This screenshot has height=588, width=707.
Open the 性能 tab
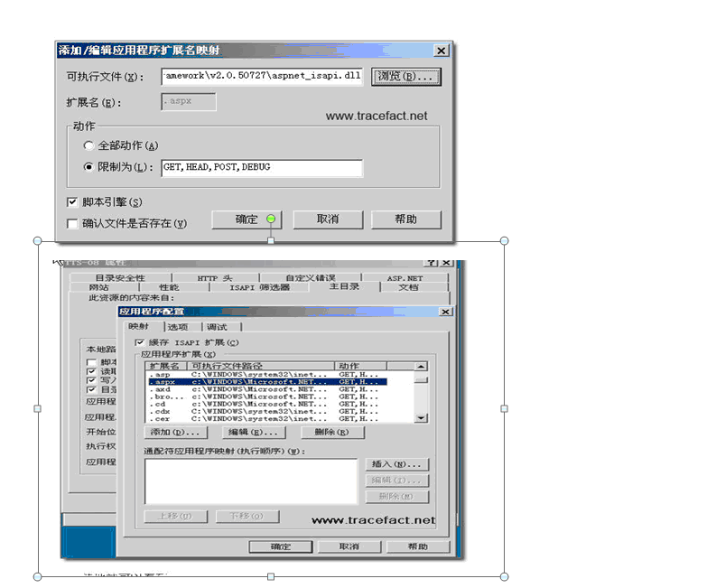coord(169,287)
